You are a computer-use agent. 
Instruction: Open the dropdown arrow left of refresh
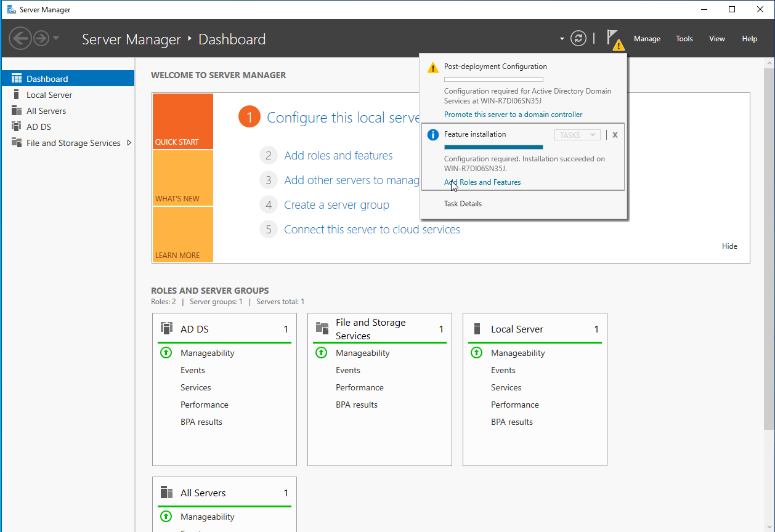(562, 39)
